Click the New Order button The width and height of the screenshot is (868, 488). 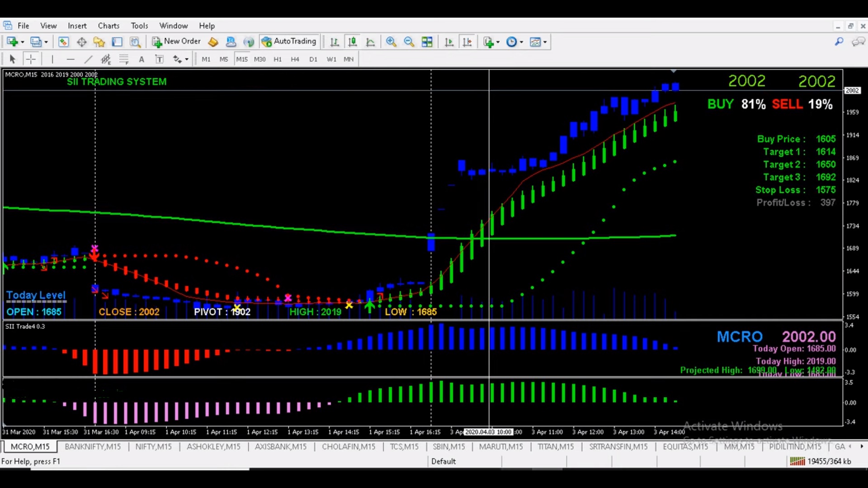click(176, 42)
